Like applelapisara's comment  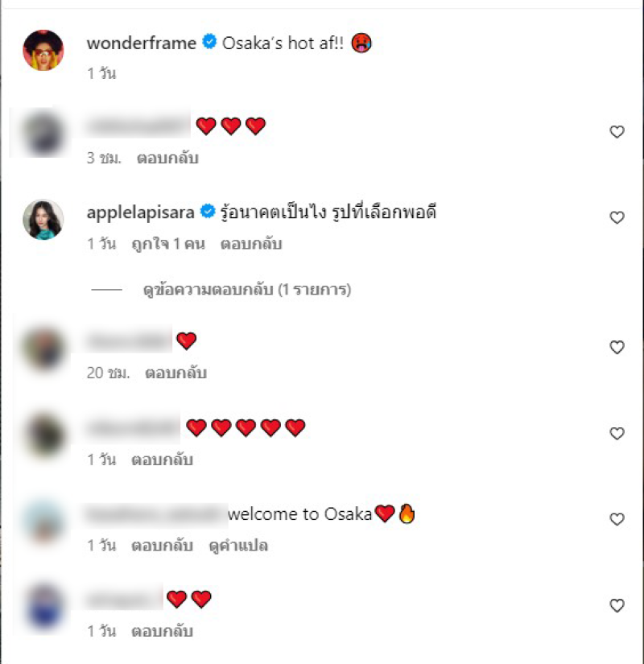click(617, 217)
